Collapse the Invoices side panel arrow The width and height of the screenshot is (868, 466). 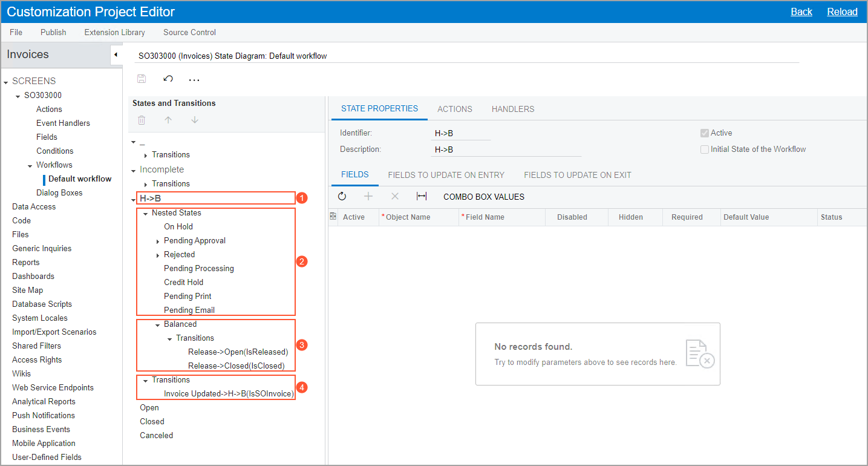116,55
